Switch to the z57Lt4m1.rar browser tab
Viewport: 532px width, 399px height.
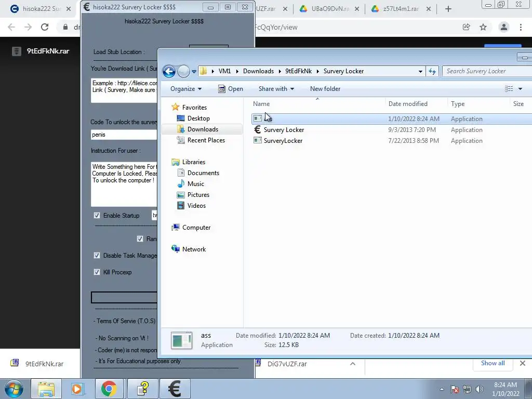click(401, 9)
